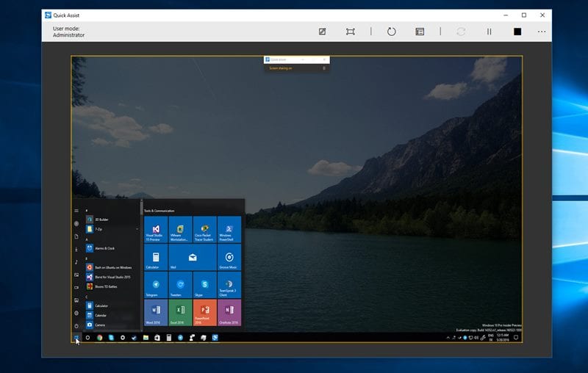This screenshot has width=588, height=373.
Task: Open the OneNote 2016 tile
Action: pyautogui.click(x=229, y=312)
